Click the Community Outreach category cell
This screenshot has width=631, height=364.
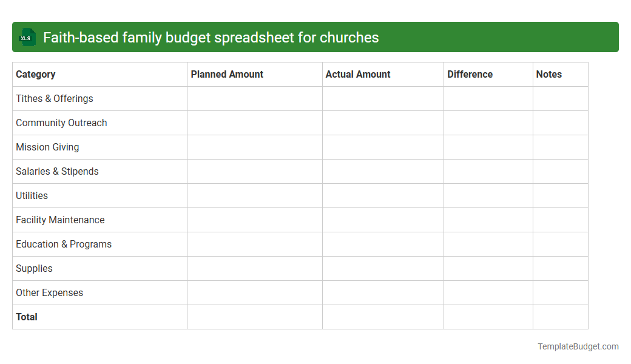point(61,123)
